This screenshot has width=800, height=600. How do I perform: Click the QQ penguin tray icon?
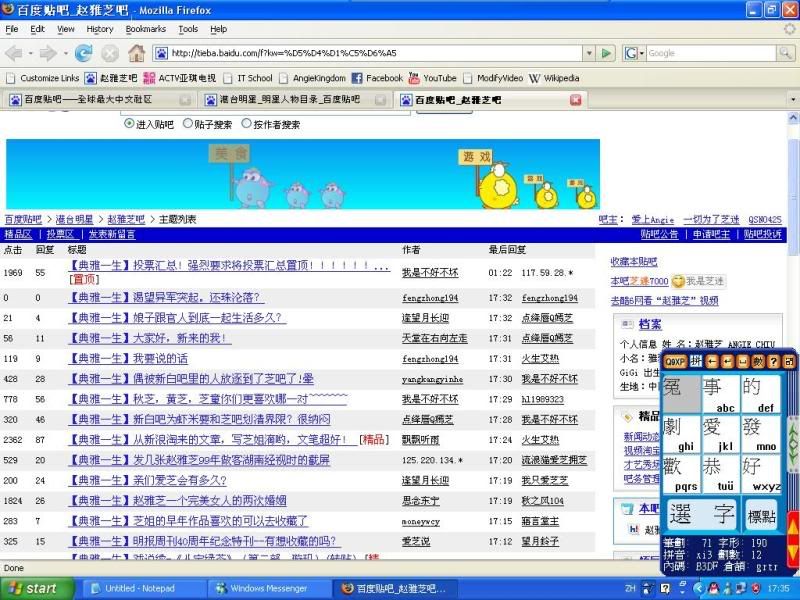click(x=713, y=589)
